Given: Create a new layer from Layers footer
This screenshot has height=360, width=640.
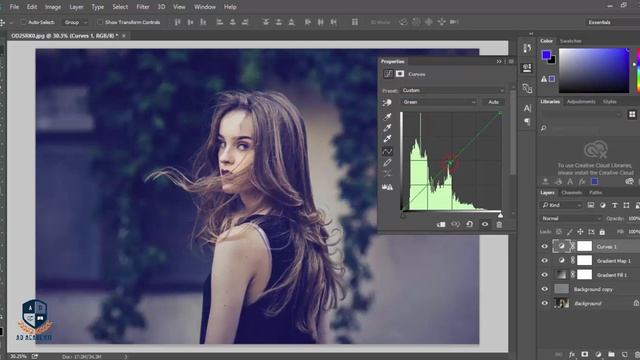Looking at the screenshot, I should pyautogui.click(x=624, y=354).
